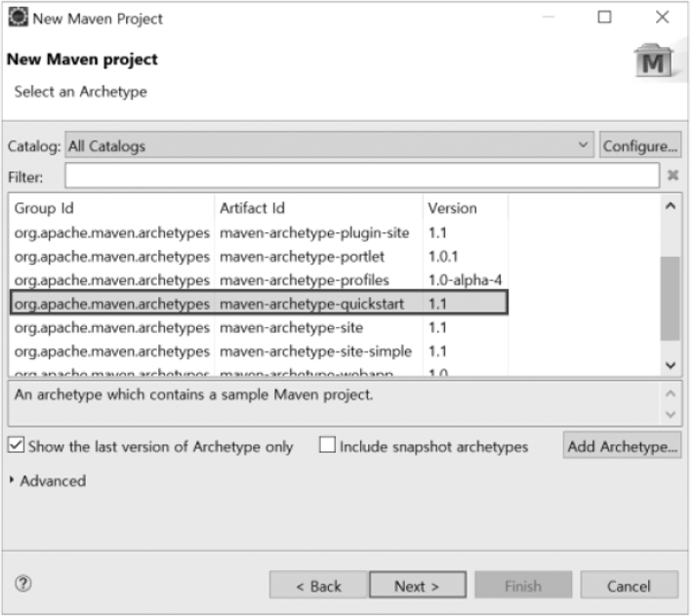The image size is (692, 616).
Task: Click version 1.0-alpha-4 cell
Action: (x=465, y=280)
